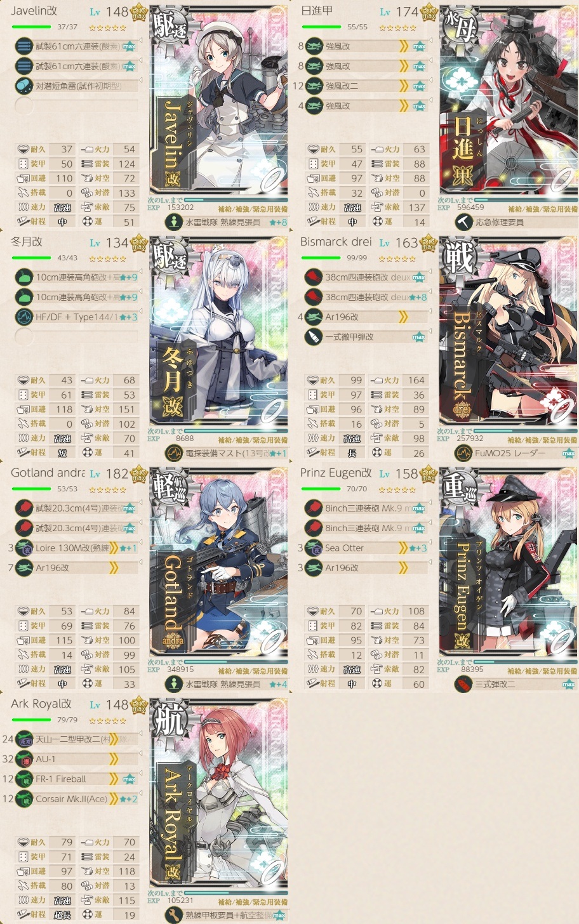Click the 一式徹甲弾改 shell icon

[314, 336]
